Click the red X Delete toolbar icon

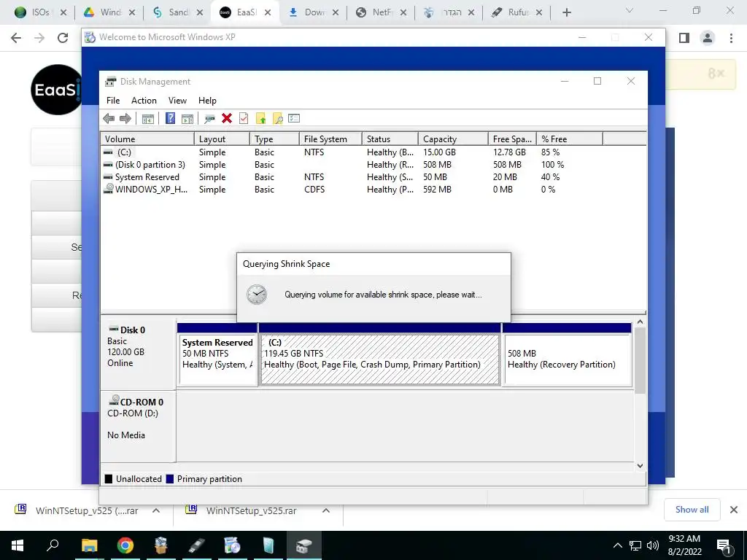227,118
